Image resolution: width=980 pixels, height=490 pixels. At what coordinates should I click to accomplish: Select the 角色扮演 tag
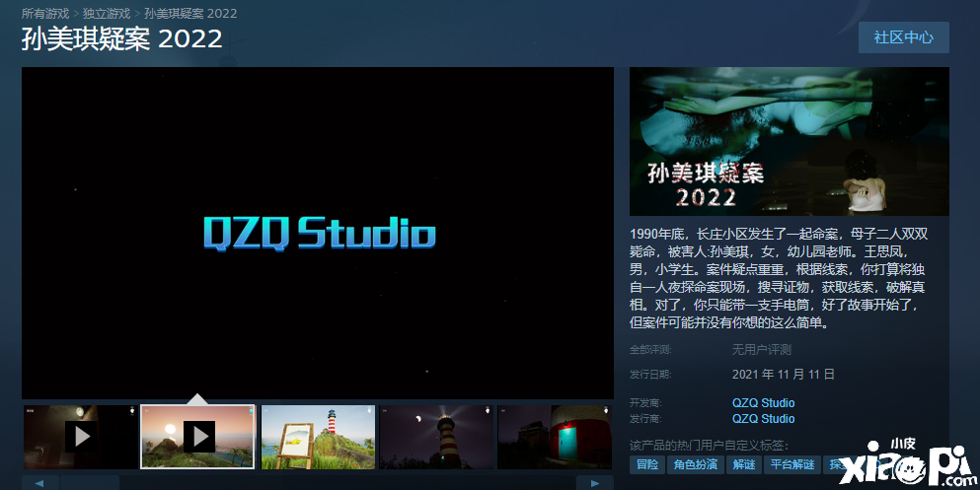(x=695, y=464)
